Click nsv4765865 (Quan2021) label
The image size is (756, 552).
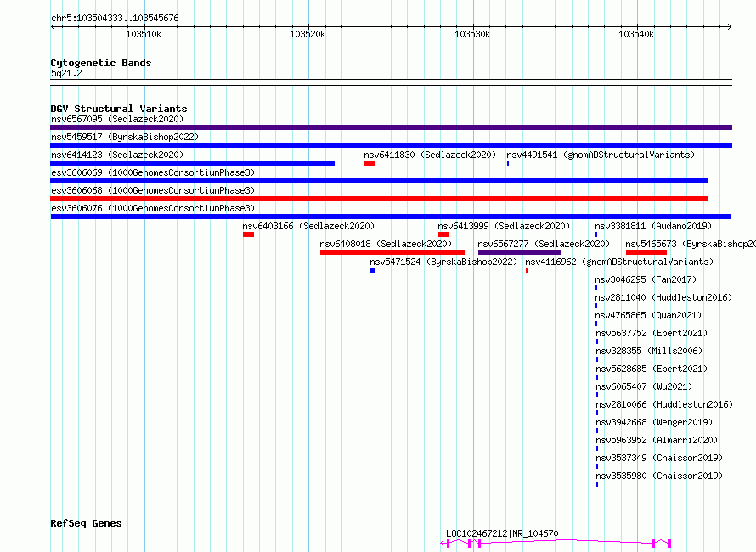tap(648, 315)
